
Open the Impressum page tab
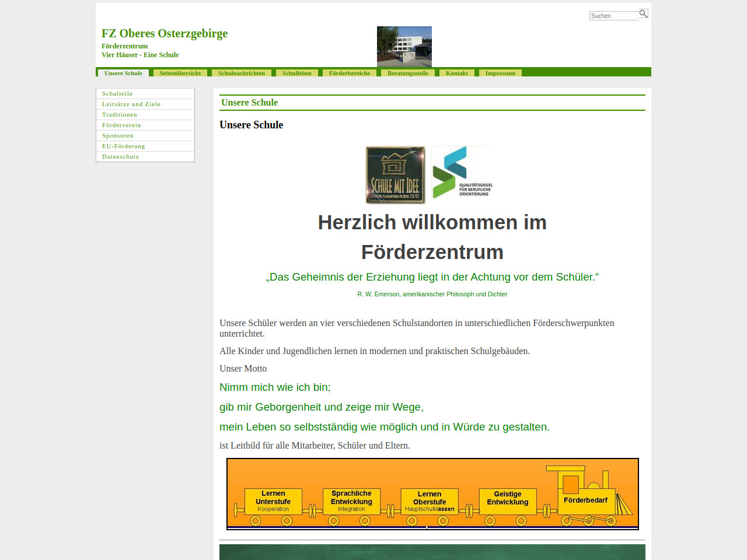500,73
